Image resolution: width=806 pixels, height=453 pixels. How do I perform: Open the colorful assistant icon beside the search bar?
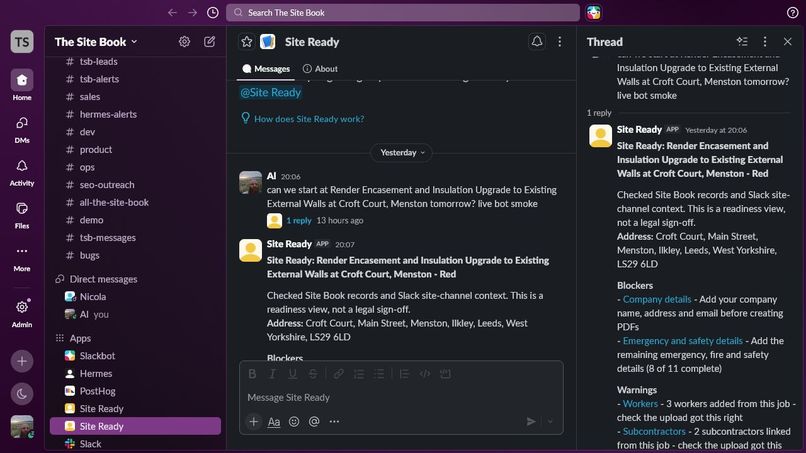(x=594, y=12)
